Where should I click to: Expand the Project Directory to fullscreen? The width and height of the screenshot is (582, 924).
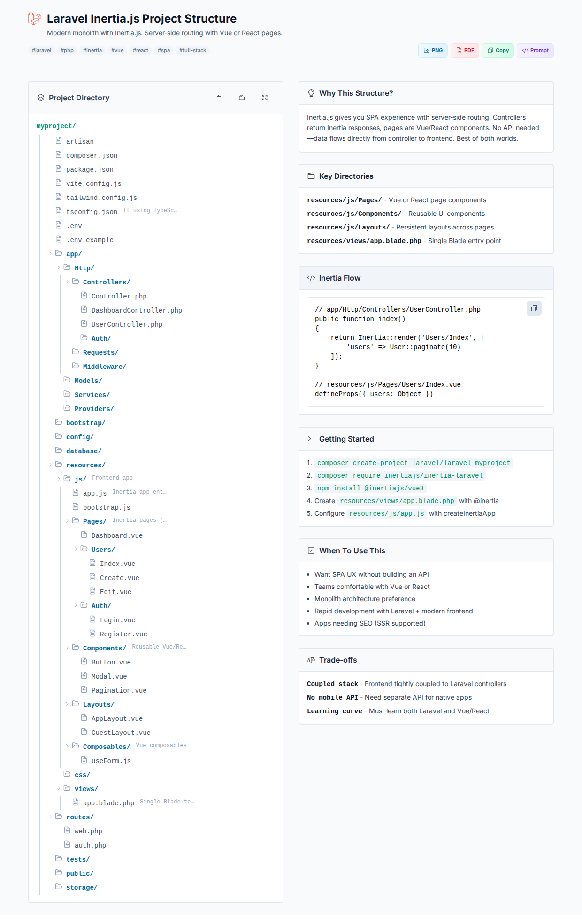[265, 98]
